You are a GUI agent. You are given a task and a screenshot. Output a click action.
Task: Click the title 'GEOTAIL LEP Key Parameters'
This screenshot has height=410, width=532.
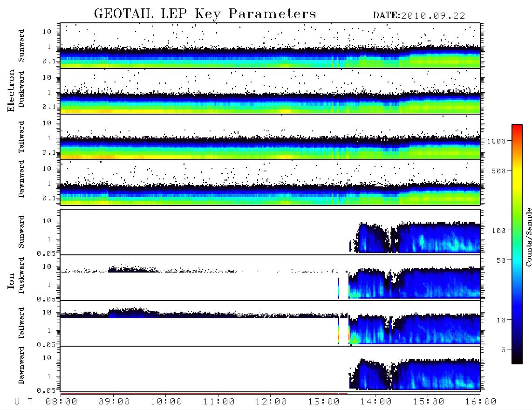click(x=205, y=14)
